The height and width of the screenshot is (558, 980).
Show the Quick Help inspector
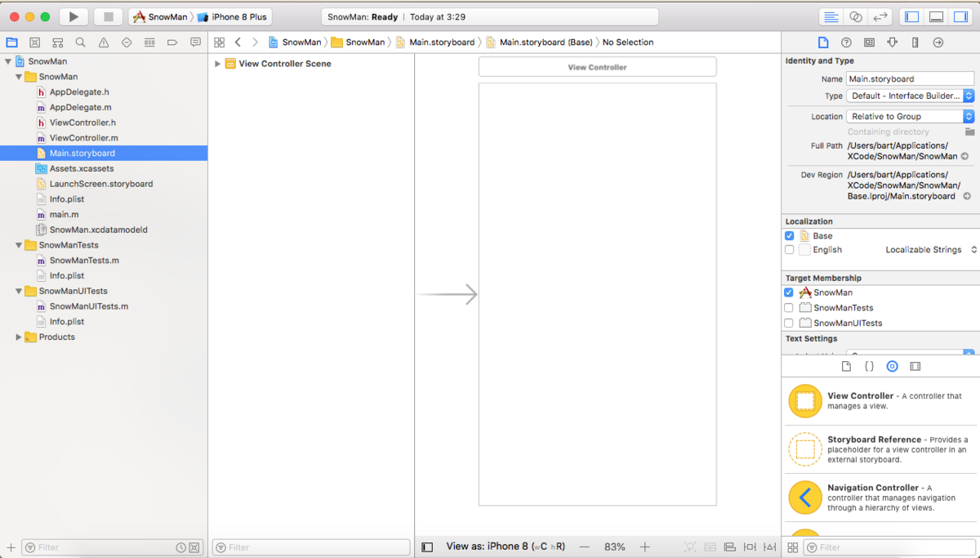point(846,42)
